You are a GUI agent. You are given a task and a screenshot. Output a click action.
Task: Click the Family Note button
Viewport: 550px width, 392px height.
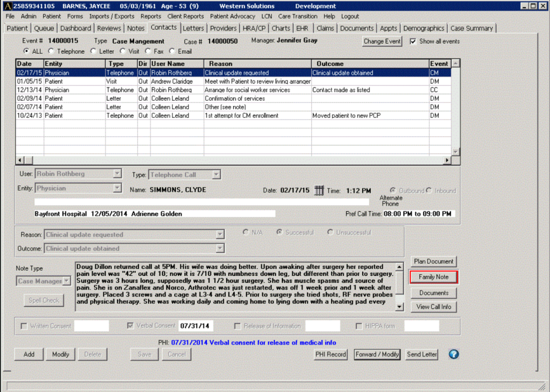434,277
